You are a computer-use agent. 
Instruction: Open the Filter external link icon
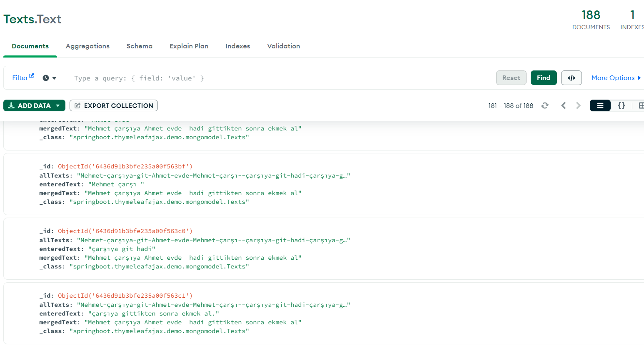click(x=32, y=76)
